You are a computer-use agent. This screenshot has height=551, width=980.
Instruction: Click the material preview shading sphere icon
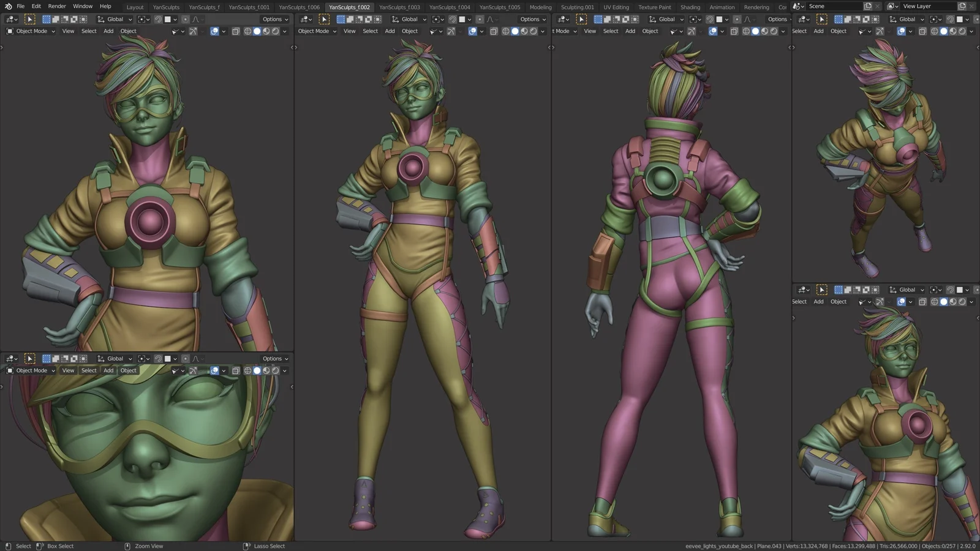click(266, 31)
